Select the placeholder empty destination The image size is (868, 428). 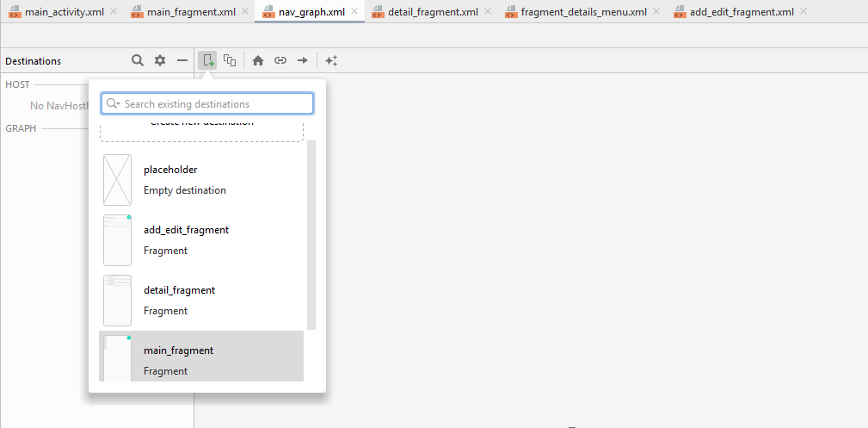pyautogui.click(x=201, y=180)
